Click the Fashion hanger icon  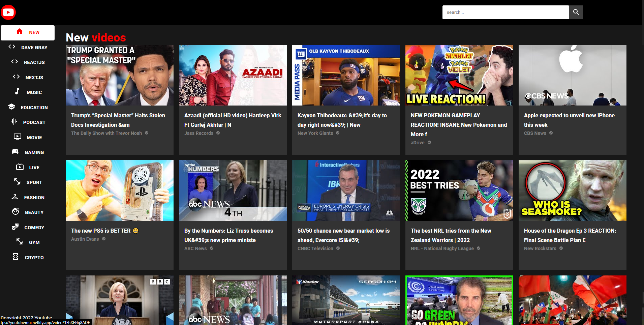pos(15,197)
